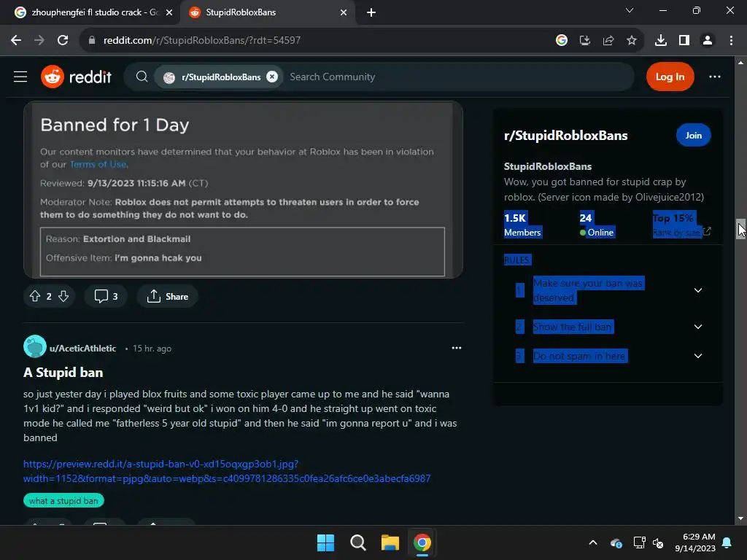Open Chrome three-dot menu
This screenshot has height=560, width=747.
(x=731, y=41)
